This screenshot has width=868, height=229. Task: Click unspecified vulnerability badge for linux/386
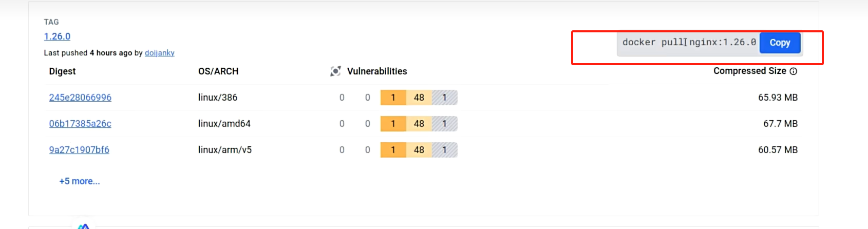click(x=445, y=98)
